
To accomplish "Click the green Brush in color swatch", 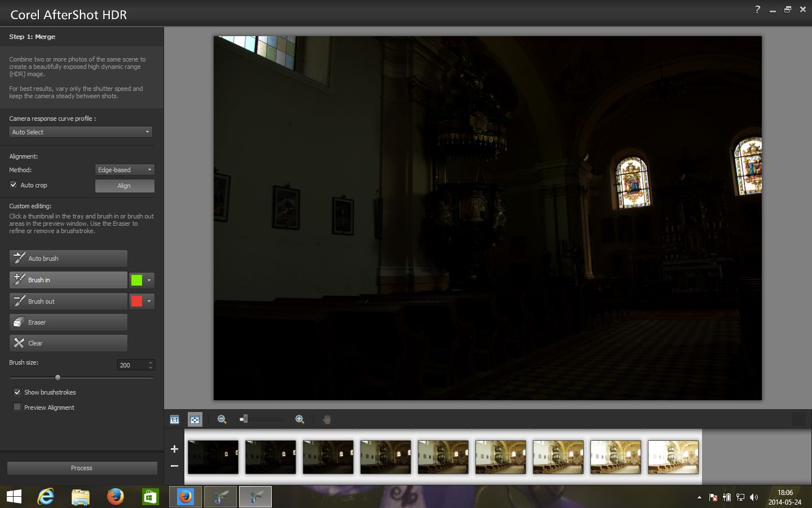I will coord(136,280).
